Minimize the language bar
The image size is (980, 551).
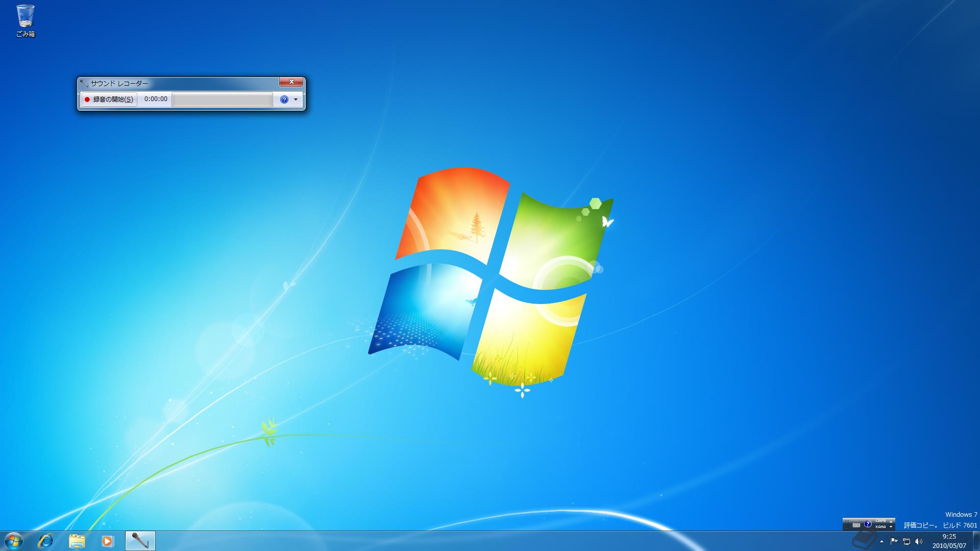click(891, 521)
